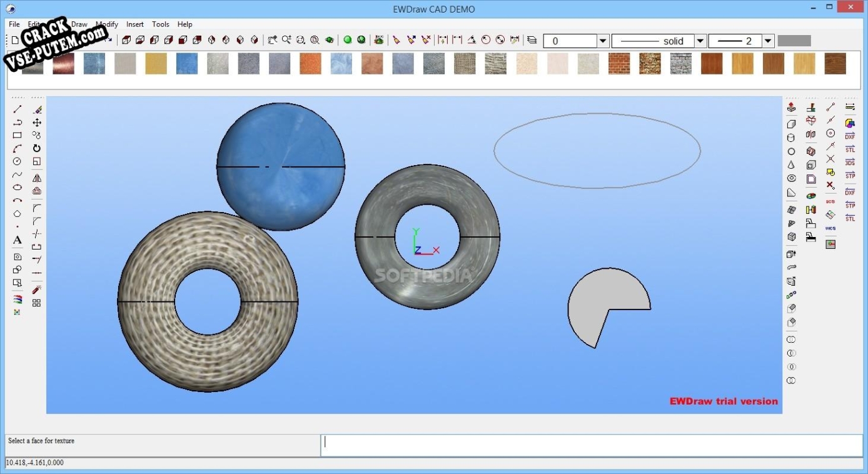Open the Tools menu

coord(161,24)
